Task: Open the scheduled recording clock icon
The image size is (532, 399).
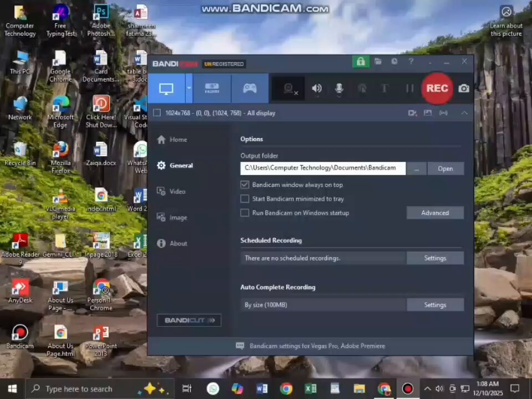Action: (x=394, y=62)
